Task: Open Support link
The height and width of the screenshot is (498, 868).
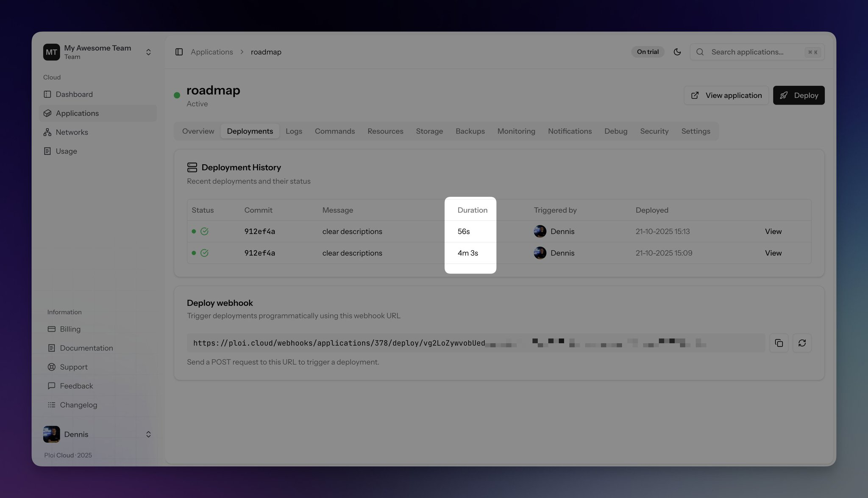Action: [x=73, y=367]
